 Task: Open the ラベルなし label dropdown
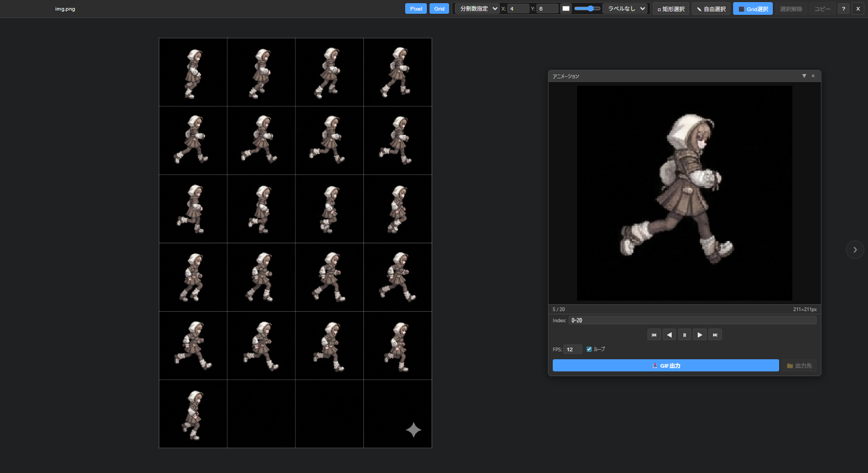tap(626, 8)
